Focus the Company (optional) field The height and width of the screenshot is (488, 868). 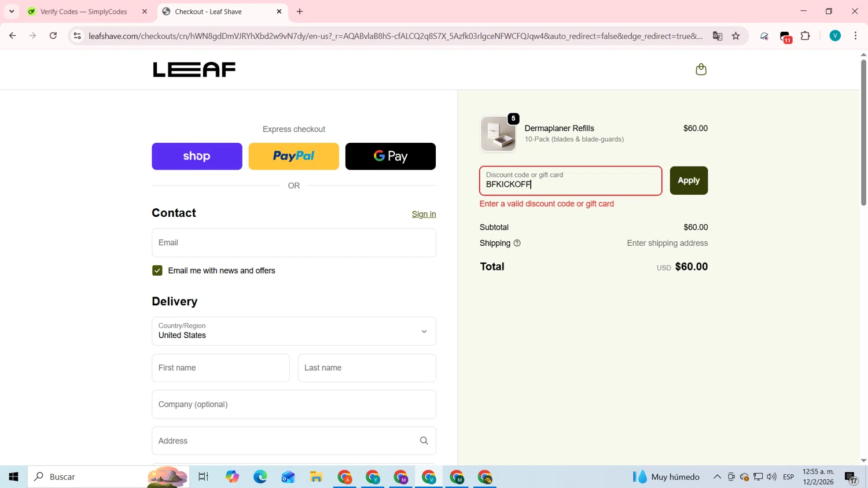(x=294, y=404)
